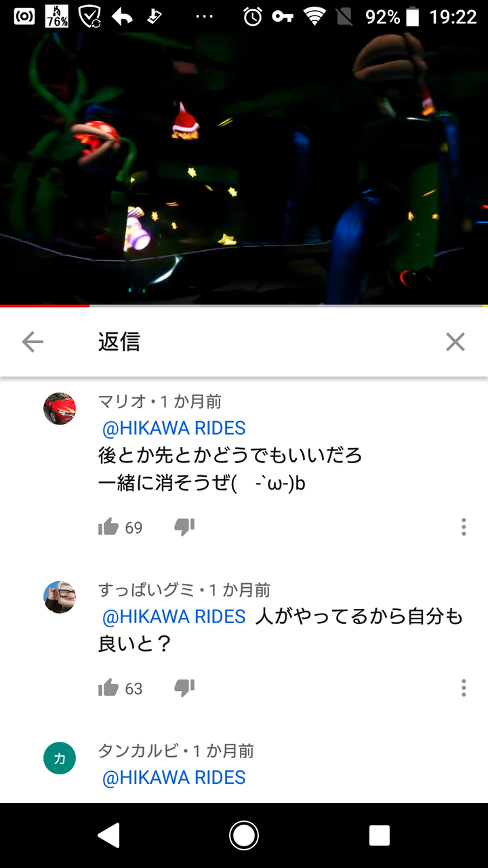Open タンカルビ's green カ avatar
This screenshot has width=488, height=868.
(60, 758)
